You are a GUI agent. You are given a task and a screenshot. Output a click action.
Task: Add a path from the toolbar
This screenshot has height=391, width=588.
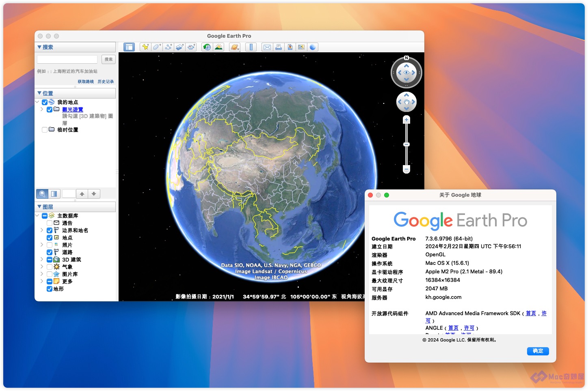tap(168, 47)
